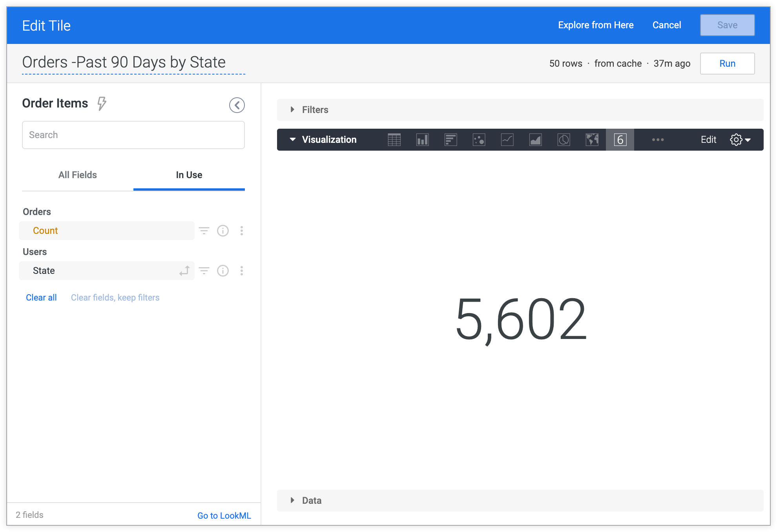
Task: Switch to the In Use tab
Action: pos(188,175)
